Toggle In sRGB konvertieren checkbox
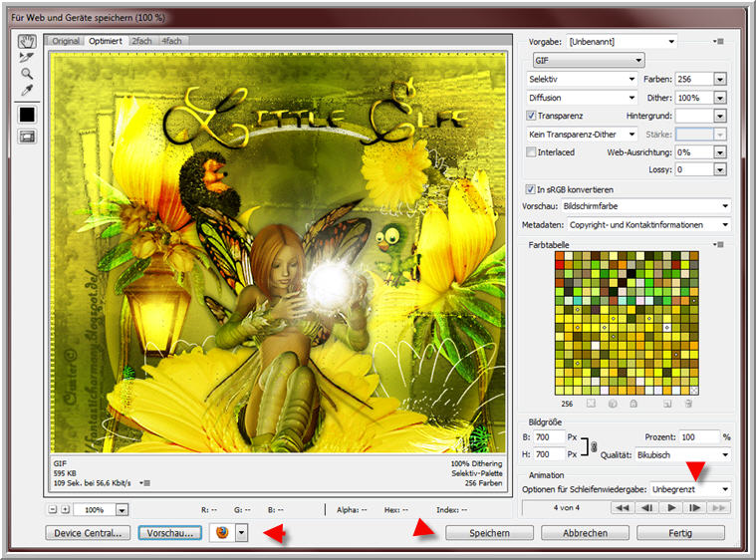This screenshot has width=756, height=560. pyautogui.click(x=530, y=189)
